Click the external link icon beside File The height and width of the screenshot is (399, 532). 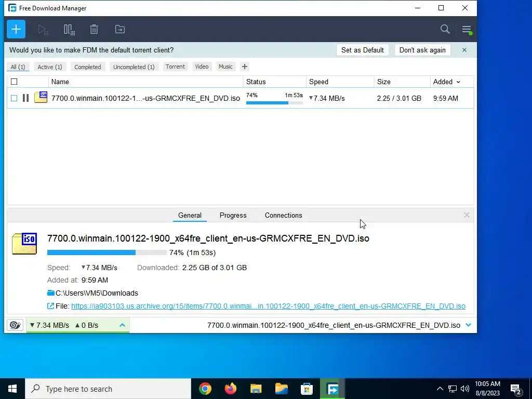(x=50, y=306)
